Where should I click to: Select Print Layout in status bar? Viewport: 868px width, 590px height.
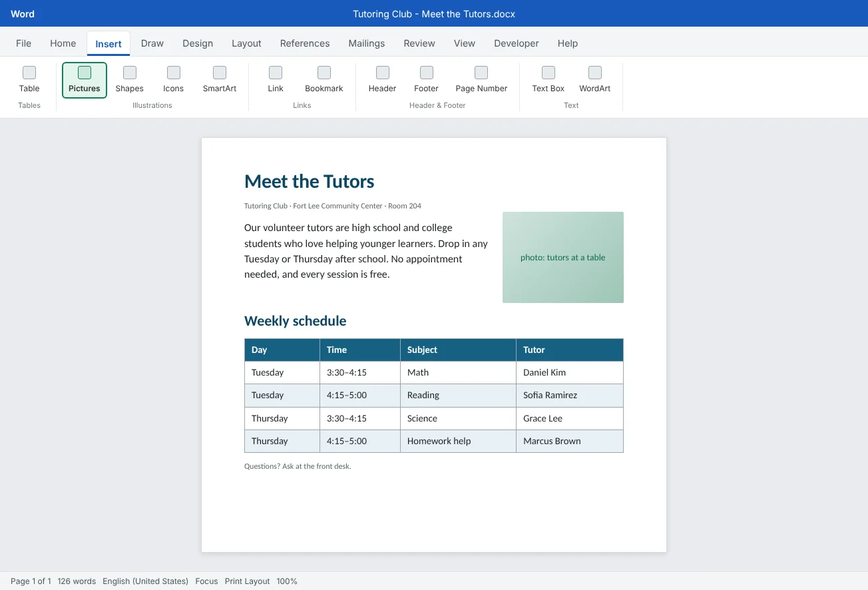(247, 581)
